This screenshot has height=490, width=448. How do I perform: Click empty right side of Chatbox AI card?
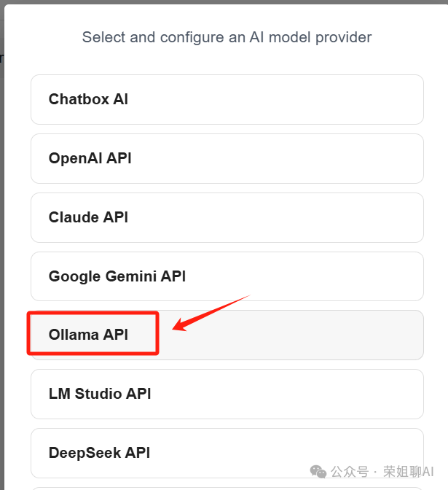[x=275, y=99]
